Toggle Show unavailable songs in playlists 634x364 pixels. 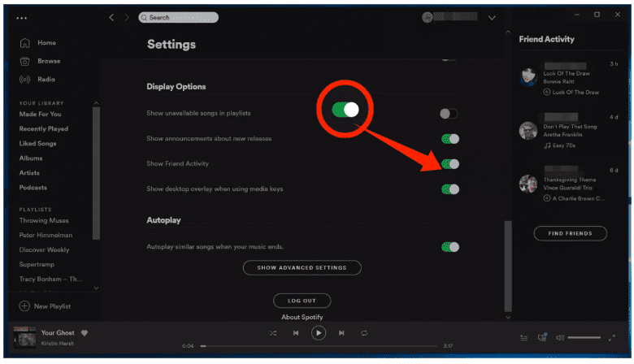coord(449,114)
